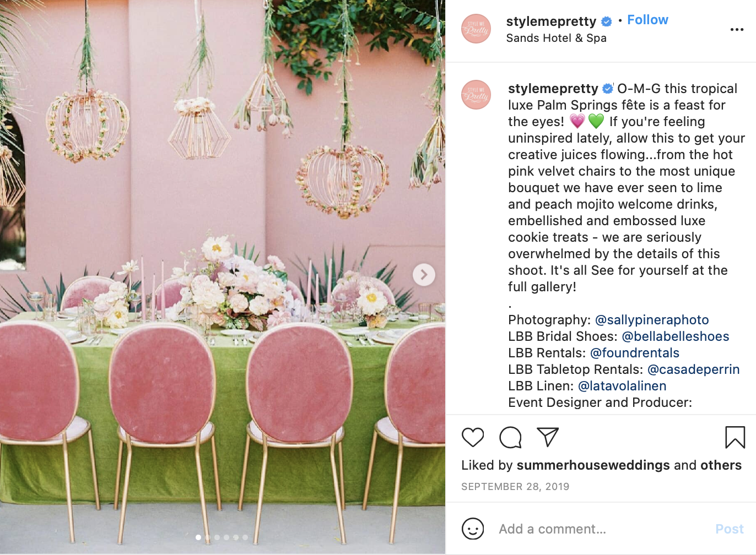View summerhouseweddings liker profile
Viewport: 756px width, 555px height.
coord(593,465)
